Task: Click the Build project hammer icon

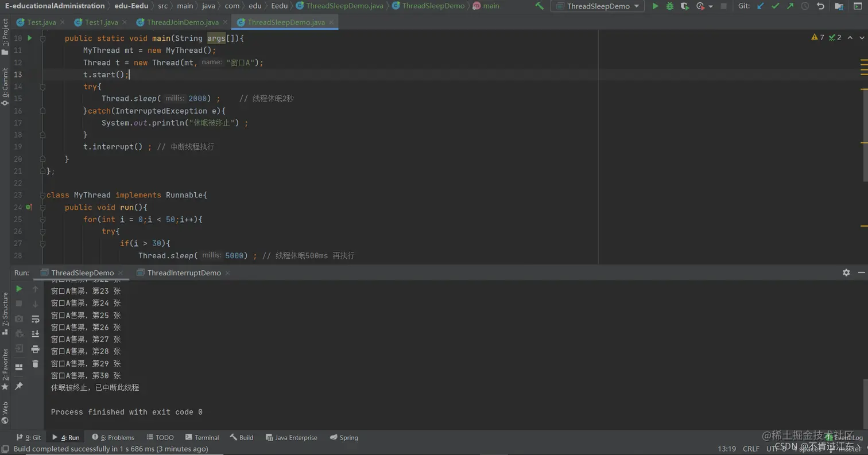Action: [x=539, y=6]
